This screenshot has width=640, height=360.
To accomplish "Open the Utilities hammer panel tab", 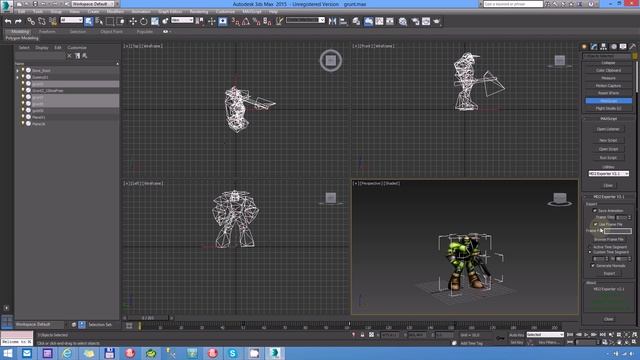I will click(633, 47).
